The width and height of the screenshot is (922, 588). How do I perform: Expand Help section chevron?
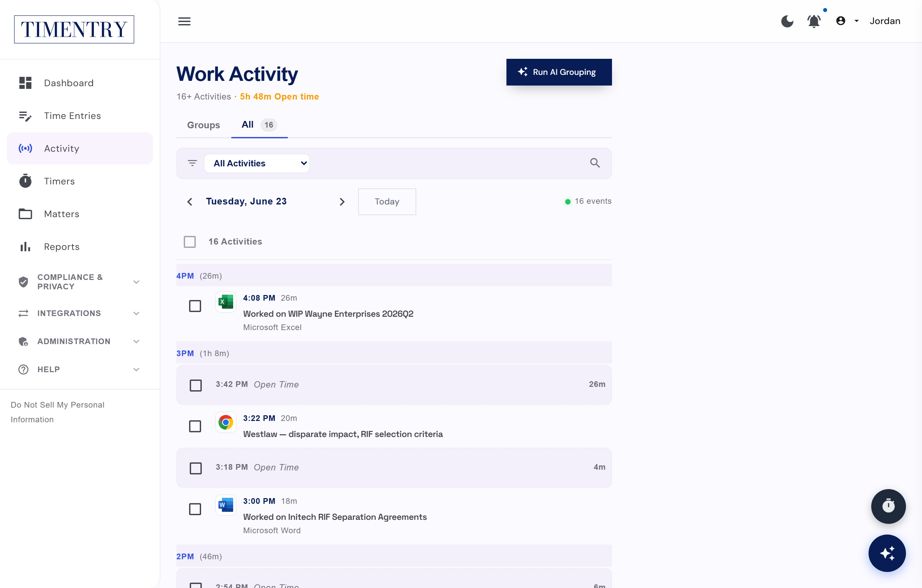tap(136, 370)
